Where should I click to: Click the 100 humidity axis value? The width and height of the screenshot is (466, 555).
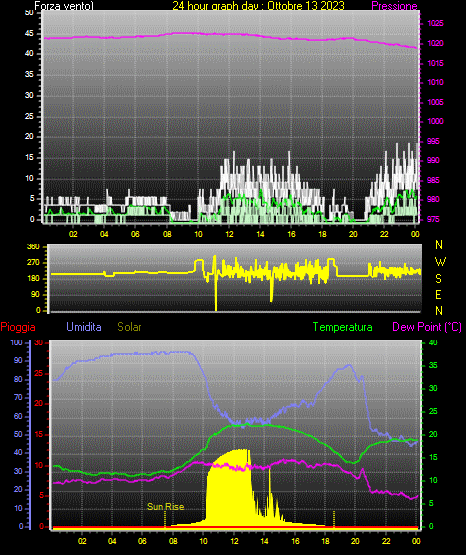pos(17,342)
